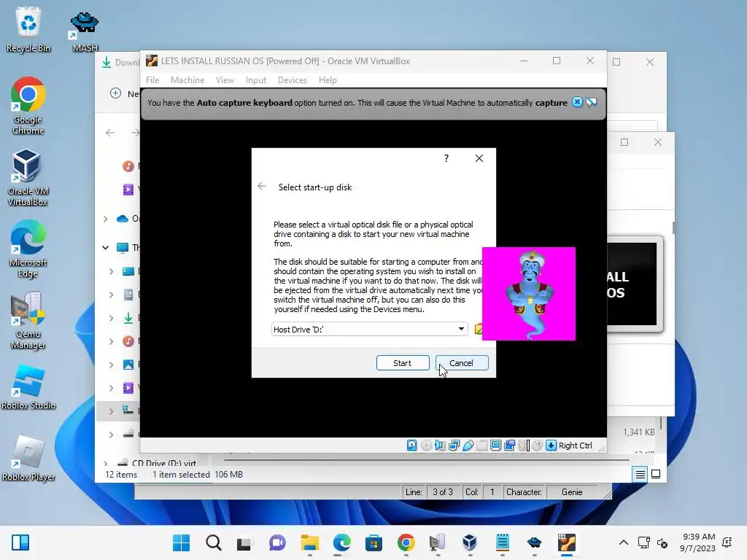Viewport: 747px width, 560px height.
Task: Cancel the start-up disk selection
Action: [x=462, y=363]
